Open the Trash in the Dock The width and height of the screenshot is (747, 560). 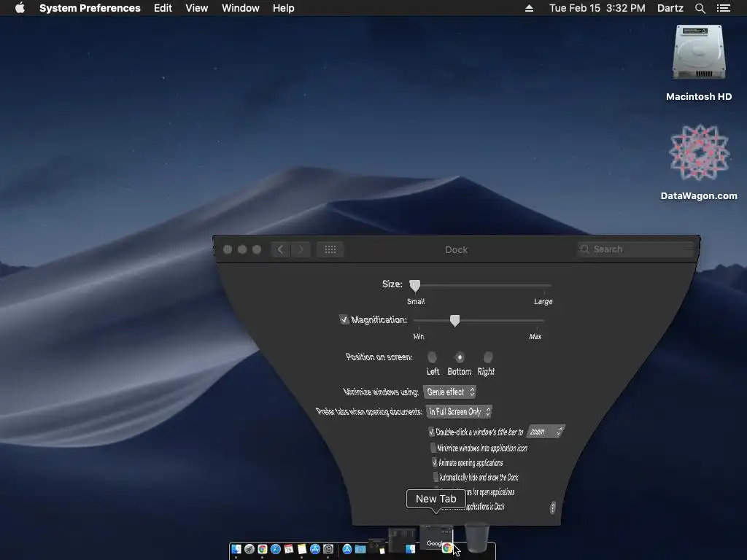(x=477, y=537)
